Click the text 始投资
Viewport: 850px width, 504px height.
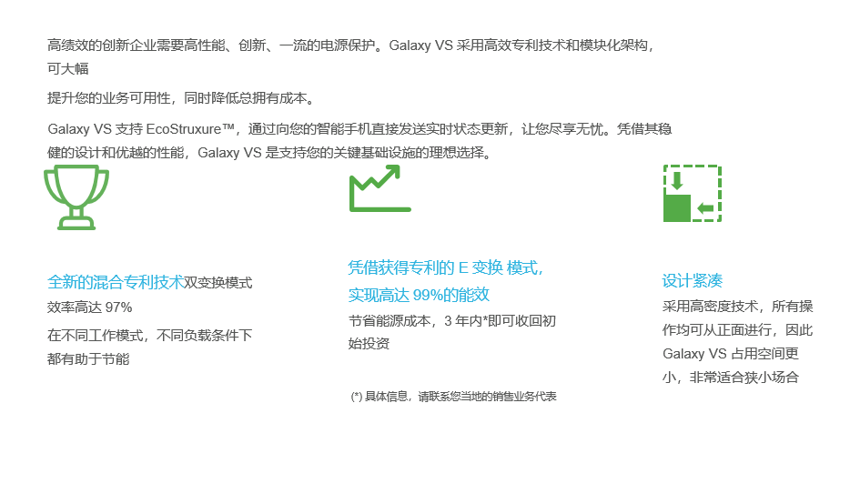click(369, 344)
